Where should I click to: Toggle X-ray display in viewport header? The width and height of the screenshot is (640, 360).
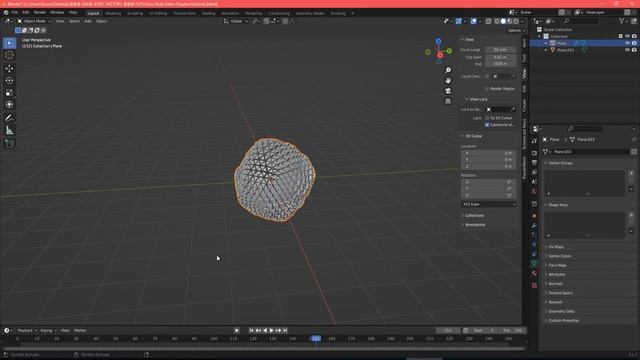pos(489,21)
